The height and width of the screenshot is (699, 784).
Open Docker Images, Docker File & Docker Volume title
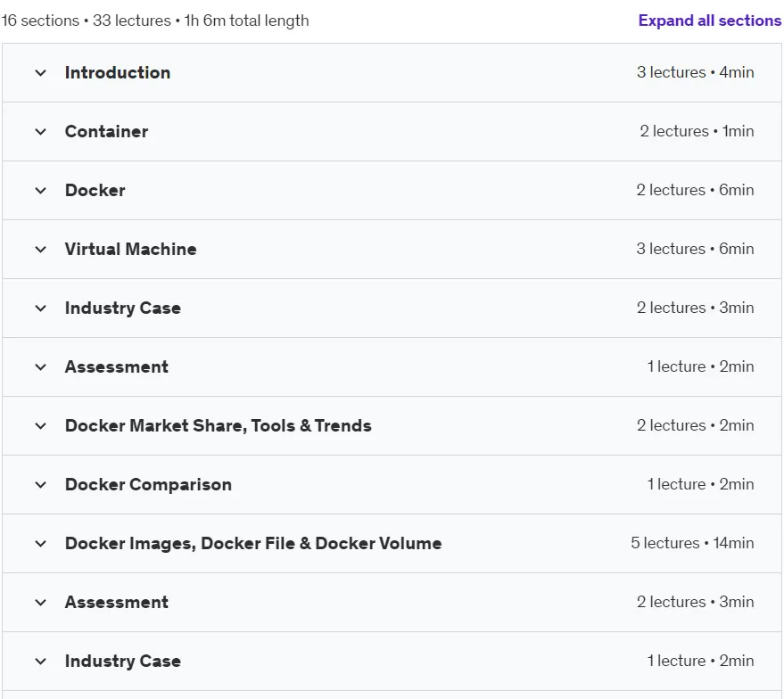253,543
